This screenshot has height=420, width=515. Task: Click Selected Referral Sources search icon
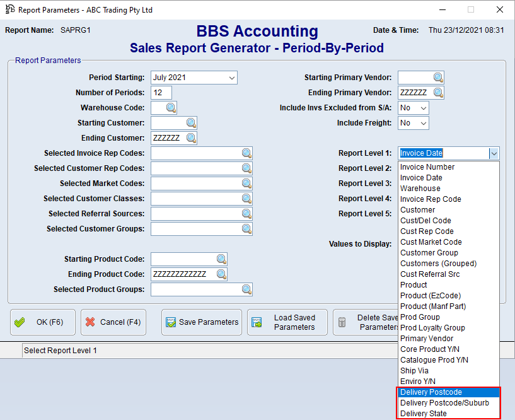pyautogui.click(x=246, y=214)
